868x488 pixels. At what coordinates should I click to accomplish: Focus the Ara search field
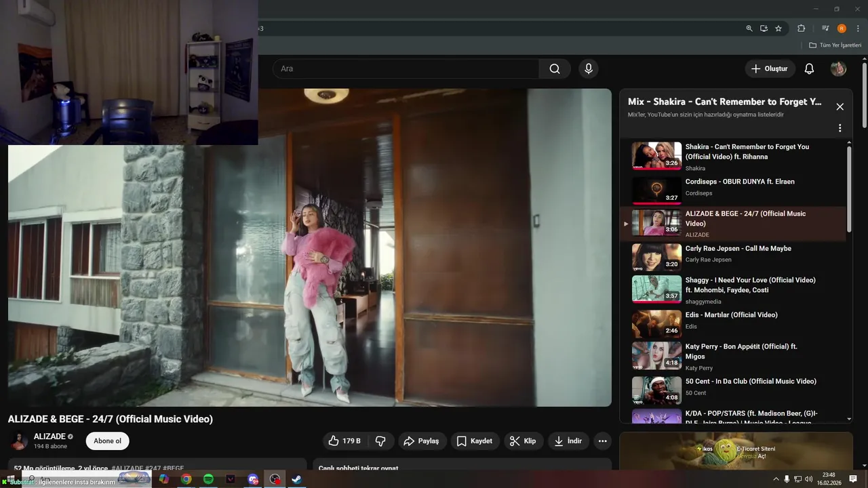pyautogui.click(x=406, y=68)
